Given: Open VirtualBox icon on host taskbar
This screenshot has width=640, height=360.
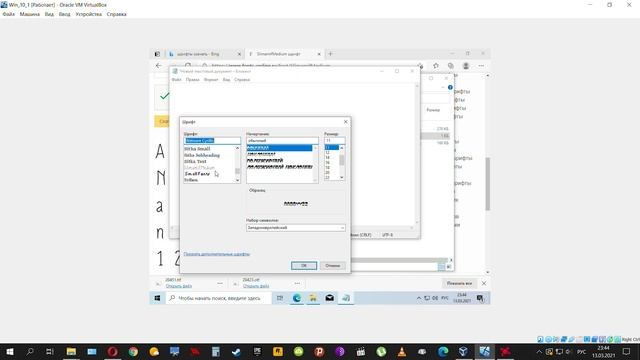Looking at the screenshot, I should point(464,351).
